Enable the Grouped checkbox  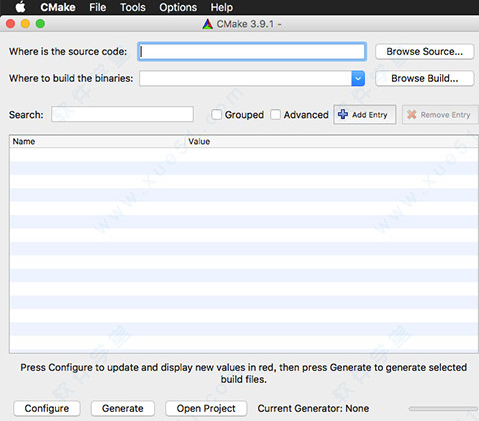point(216,115)
